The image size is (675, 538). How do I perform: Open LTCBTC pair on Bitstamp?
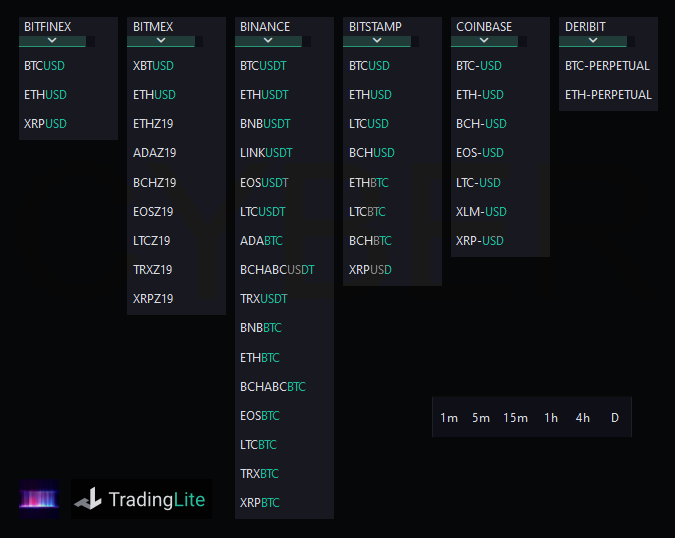367,212
